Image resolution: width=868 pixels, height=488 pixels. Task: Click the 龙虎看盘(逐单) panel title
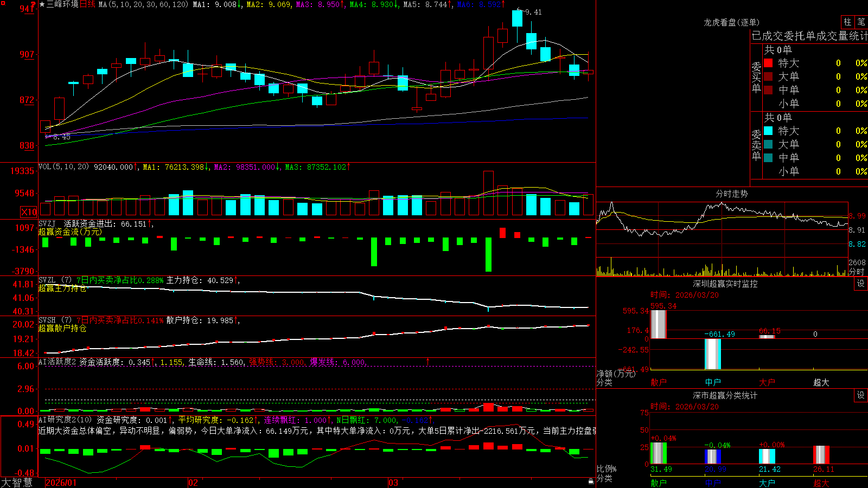click(731, 22)
